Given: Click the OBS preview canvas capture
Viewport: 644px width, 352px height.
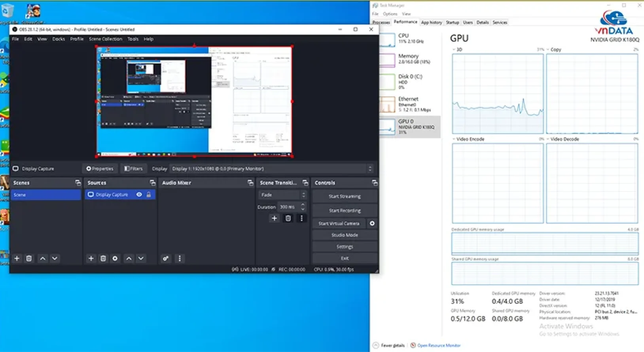Looking at the screenshot, I should click(x=194, y=101).
